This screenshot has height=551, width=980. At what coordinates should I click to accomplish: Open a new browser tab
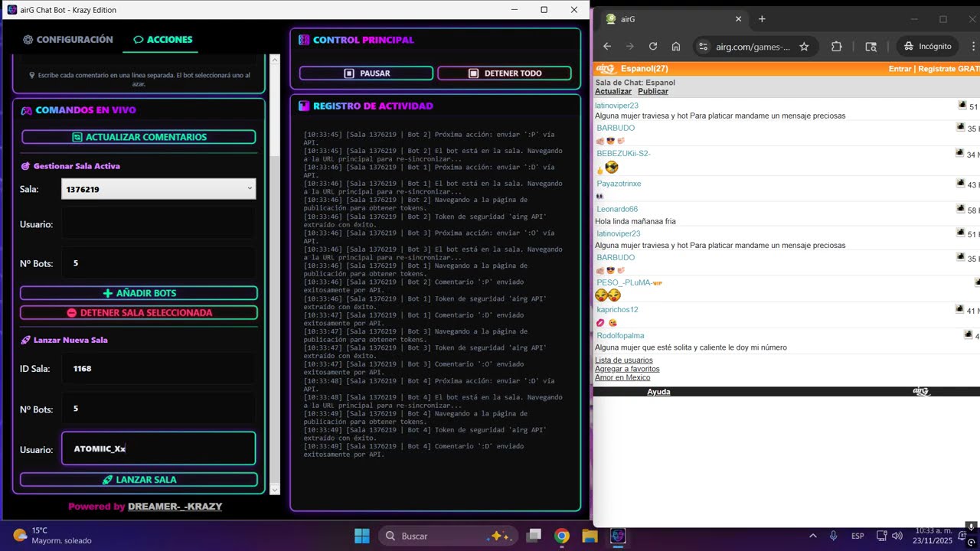(x=762, y=19)
